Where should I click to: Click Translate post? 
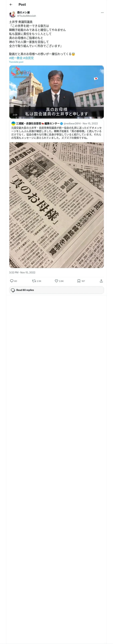16,62
